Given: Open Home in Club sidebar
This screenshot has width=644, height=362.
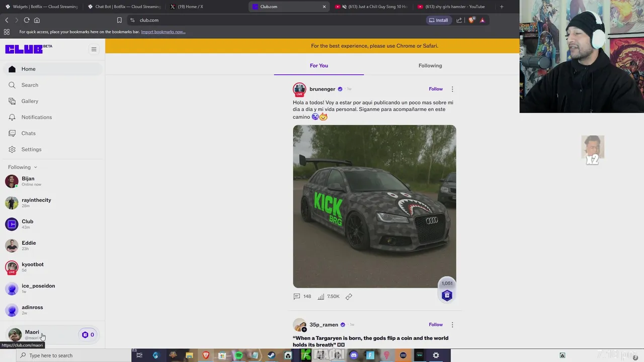Looking at the screenshot, I should tap(52, 69).
